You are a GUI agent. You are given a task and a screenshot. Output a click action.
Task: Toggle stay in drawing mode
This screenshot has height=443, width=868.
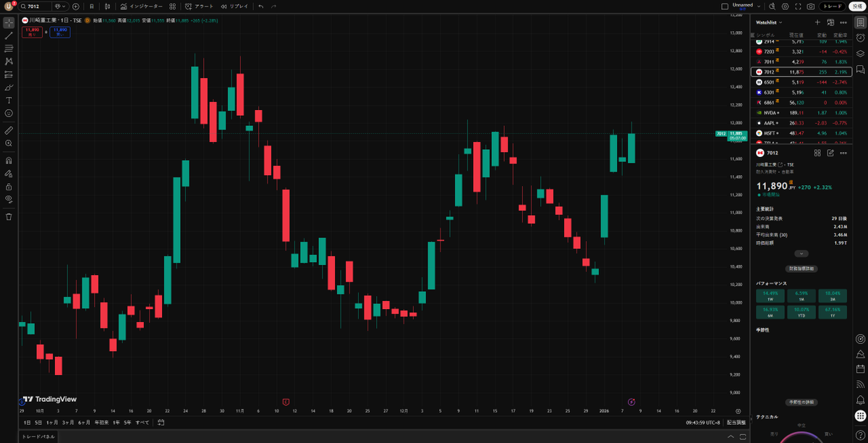(9, 174)
